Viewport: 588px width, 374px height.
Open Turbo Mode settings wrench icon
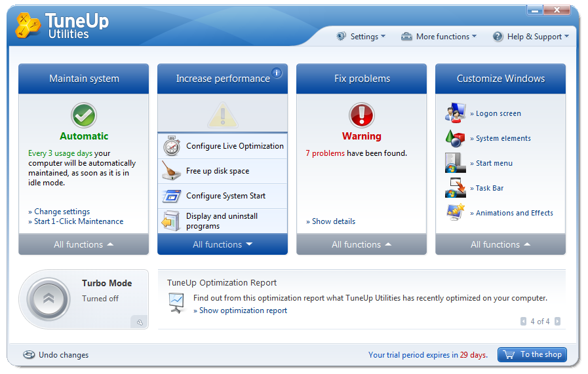(140, 322)
